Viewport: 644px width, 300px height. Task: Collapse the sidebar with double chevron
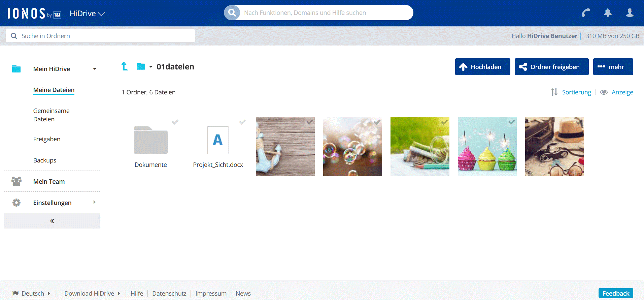[x=52, y=221]
